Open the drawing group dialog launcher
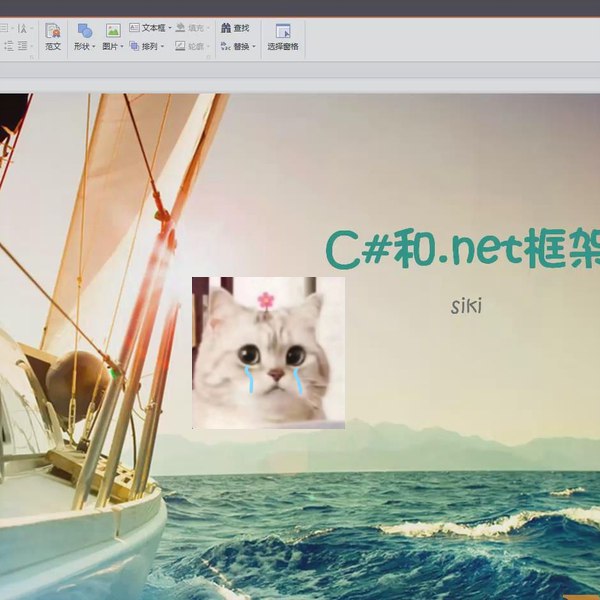Viewport: 600px width, 600px height. [209, 57]
